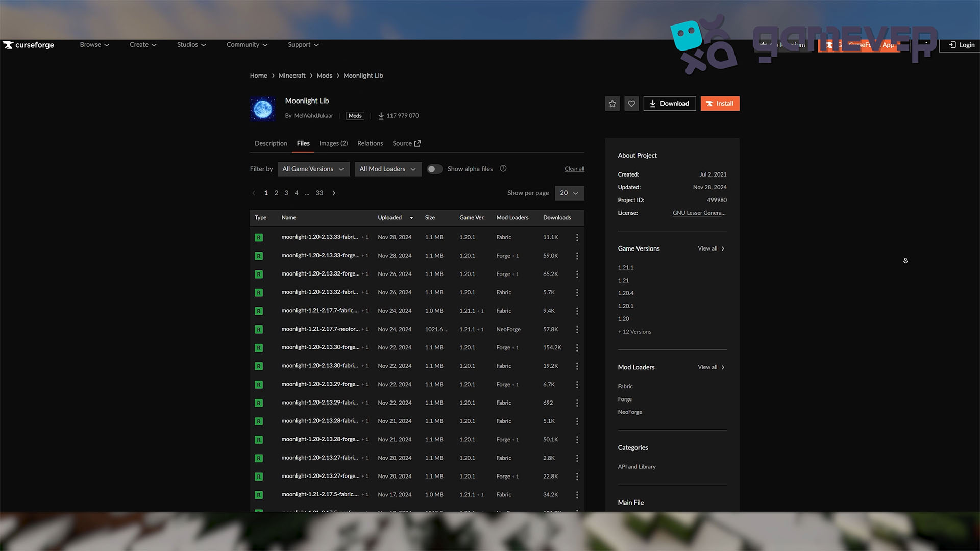Click the Clear all filters link
Image resolution: width=980 pixels, height=551 pixels.
click(x=574, y=168)
